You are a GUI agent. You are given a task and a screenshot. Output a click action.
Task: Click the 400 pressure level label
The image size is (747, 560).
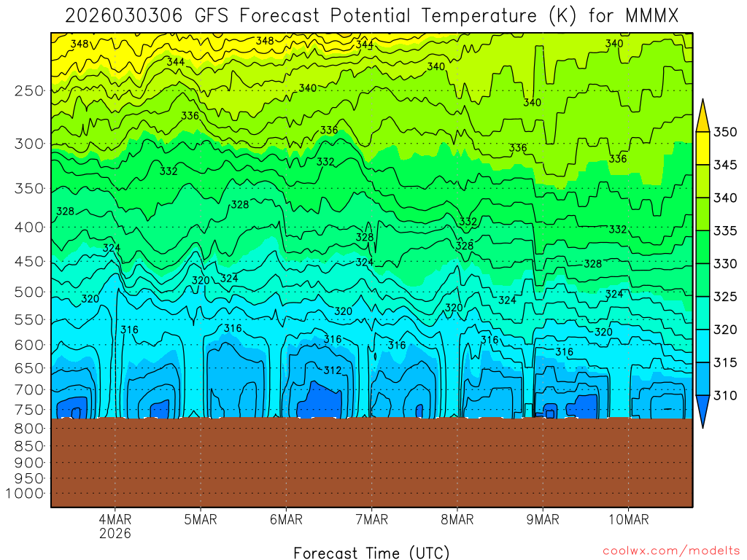[x=29, y=227]
